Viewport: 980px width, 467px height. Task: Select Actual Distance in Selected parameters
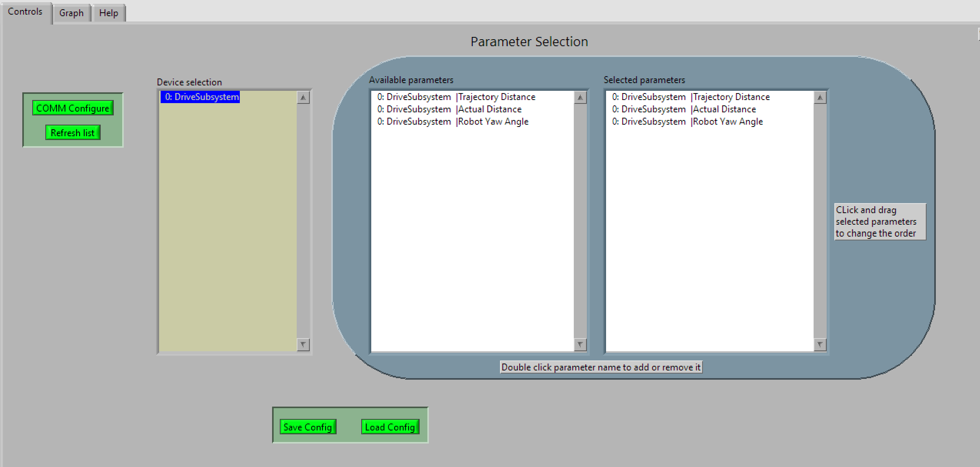pyautogui.click(x=684, y=109)
